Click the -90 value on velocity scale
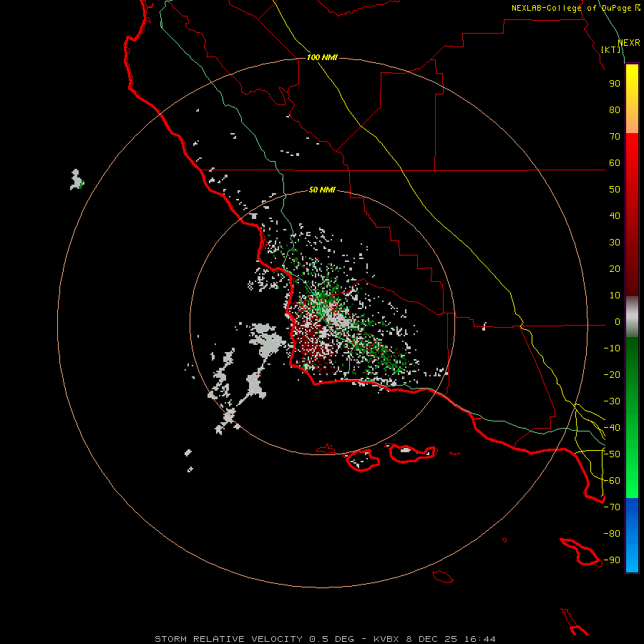The width and height of the screenshot is (644, 644). [612, 560]
